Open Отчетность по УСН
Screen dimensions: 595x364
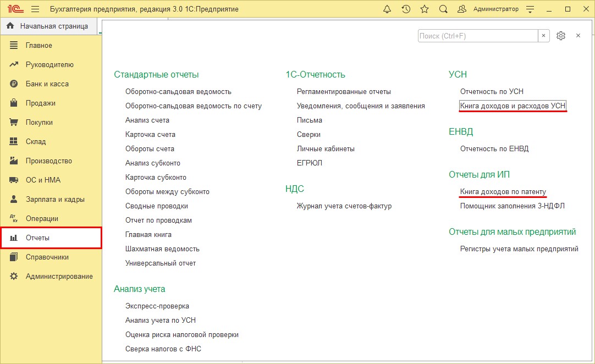pos(492,91)
